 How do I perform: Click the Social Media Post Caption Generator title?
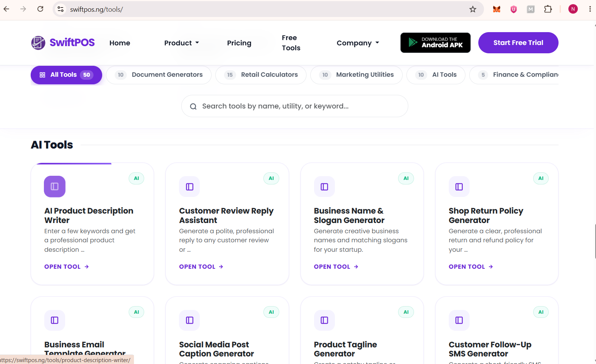pos(216,349)
